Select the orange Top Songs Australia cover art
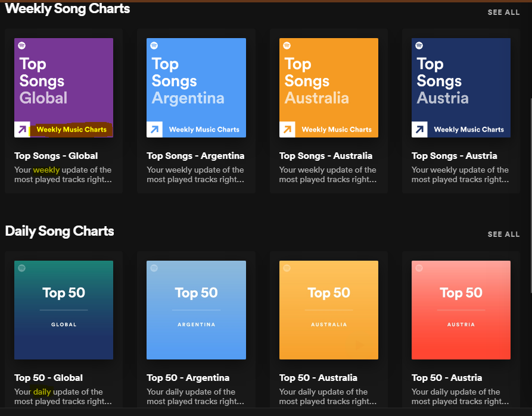The image size is (532, 416). tap(329, 88)
